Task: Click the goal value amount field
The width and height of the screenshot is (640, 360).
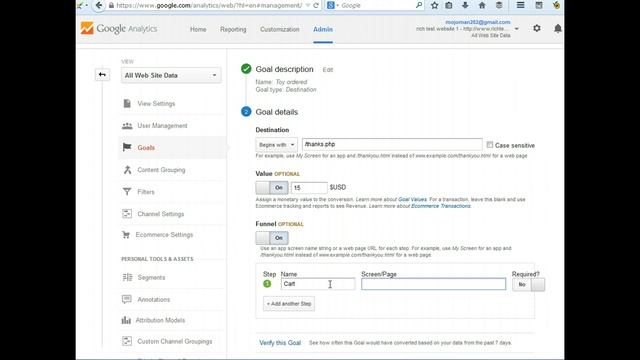Action: tap(309, 188)
